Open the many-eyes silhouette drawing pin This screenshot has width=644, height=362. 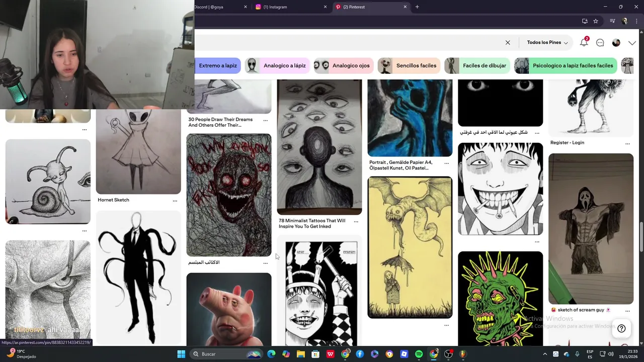[319, 147]
